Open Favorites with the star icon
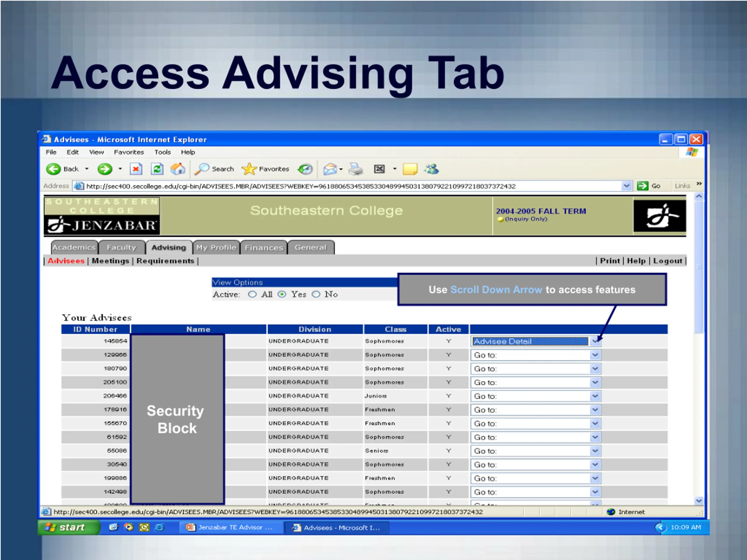 249,169
